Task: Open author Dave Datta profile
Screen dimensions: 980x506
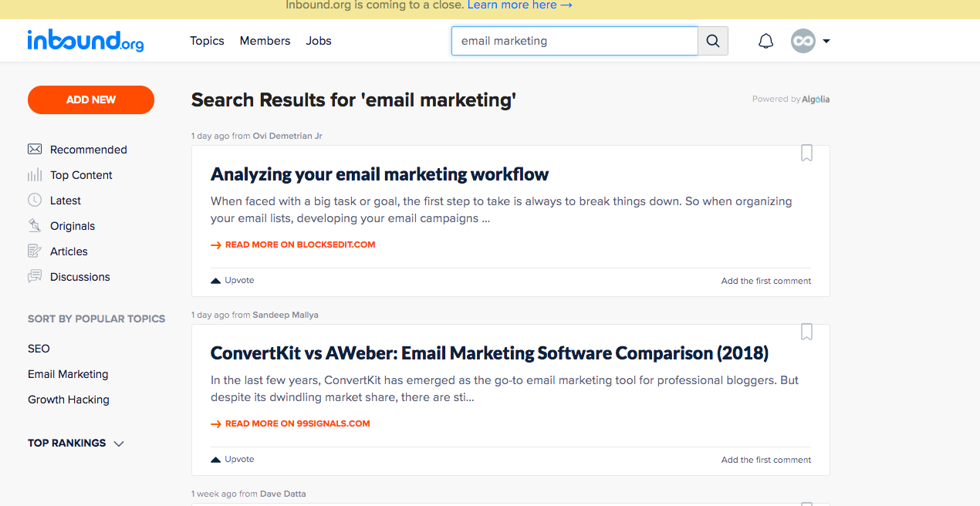Action: pos(282,494)
